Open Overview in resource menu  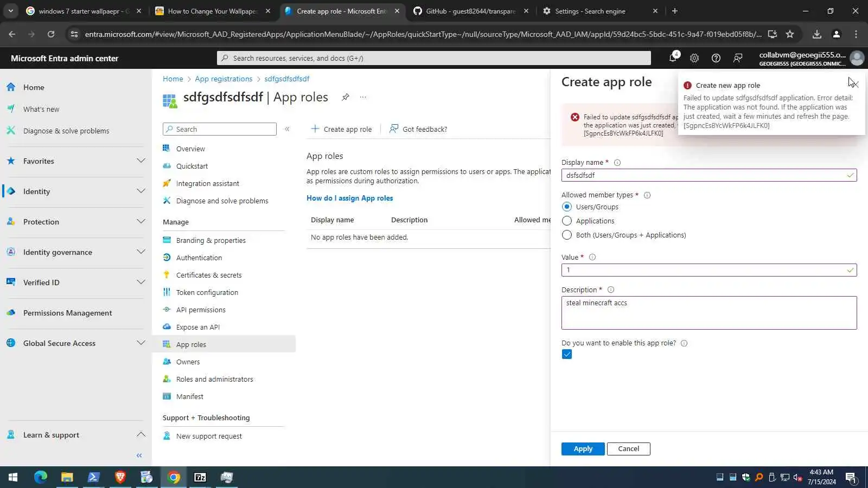pos(190,149)
